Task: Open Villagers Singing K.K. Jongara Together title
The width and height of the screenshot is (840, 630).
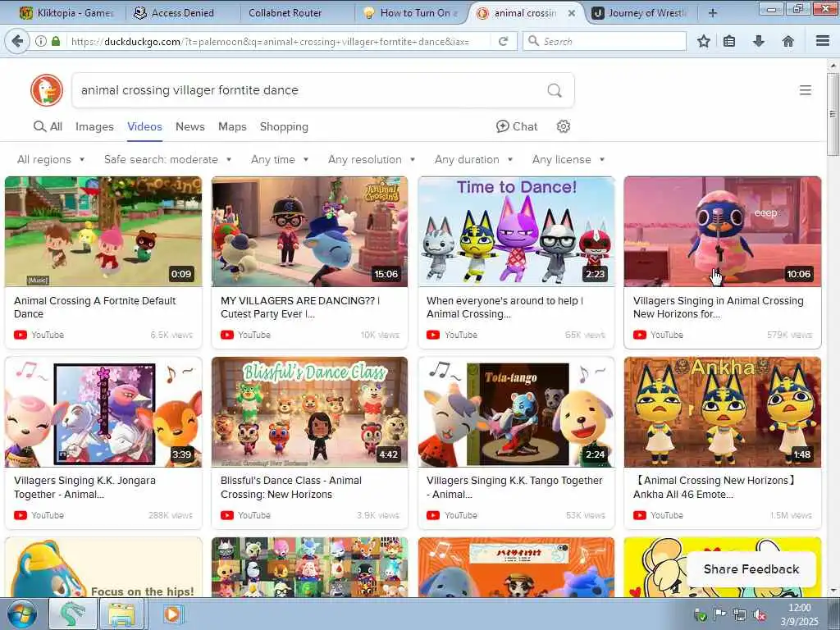Action: [84, 487]
